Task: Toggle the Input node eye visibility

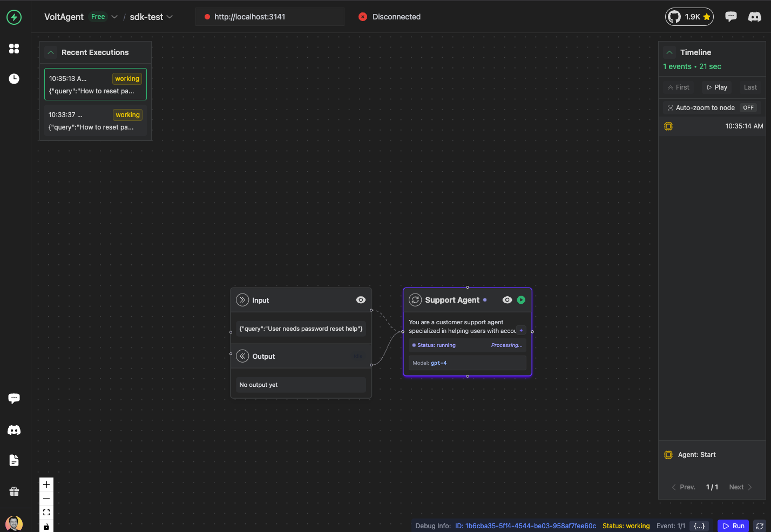Action: (361, 300)
